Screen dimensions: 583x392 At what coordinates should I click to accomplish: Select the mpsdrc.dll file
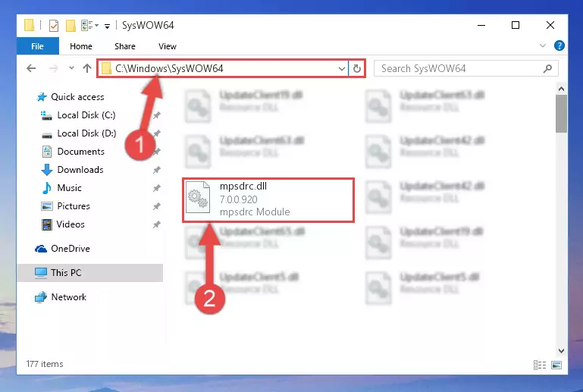click(268, 200)
